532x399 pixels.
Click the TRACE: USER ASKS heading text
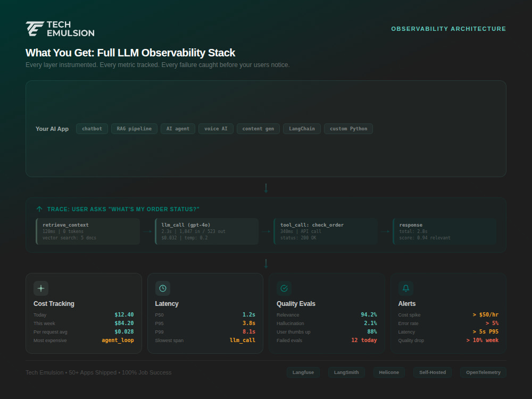(x=123, y=209)
